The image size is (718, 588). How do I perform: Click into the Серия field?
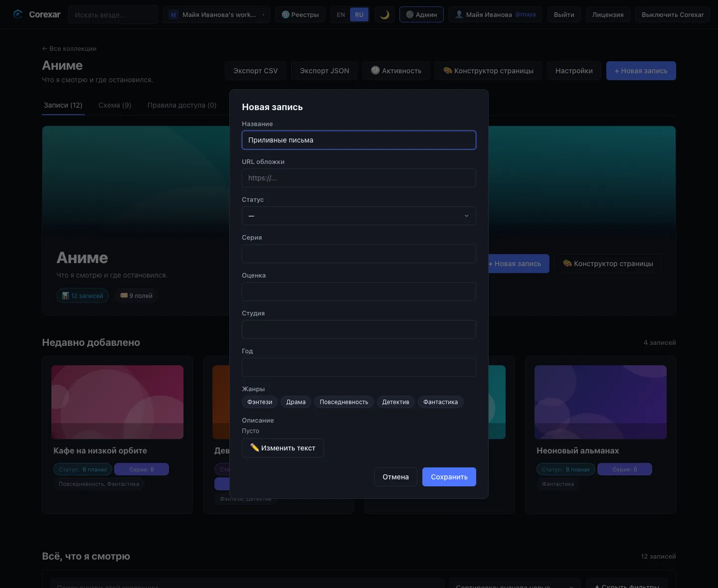coord(359,254)
